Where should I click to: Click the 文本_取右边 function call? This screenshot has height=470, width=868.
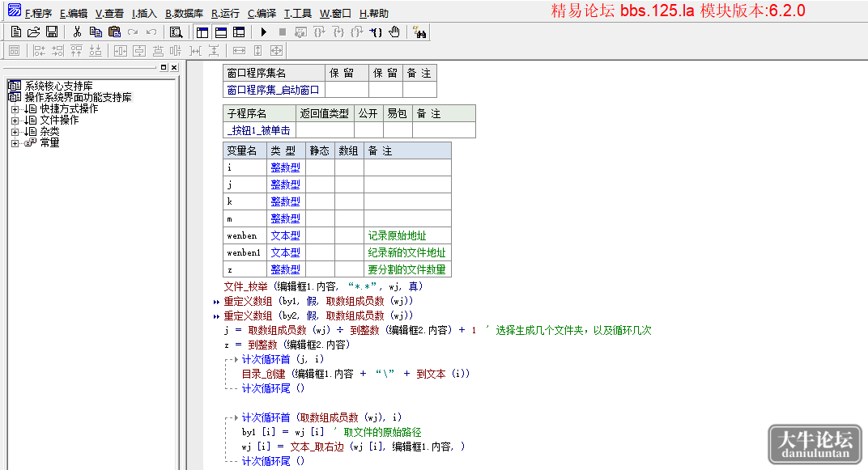(317, 447)
